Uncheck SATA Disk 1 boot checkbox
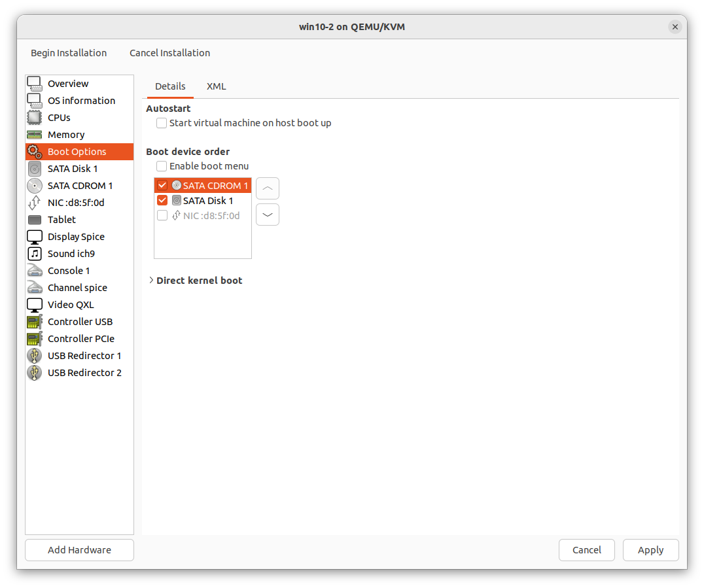Viewport: 704px width, 588px height. click(162, 200)
